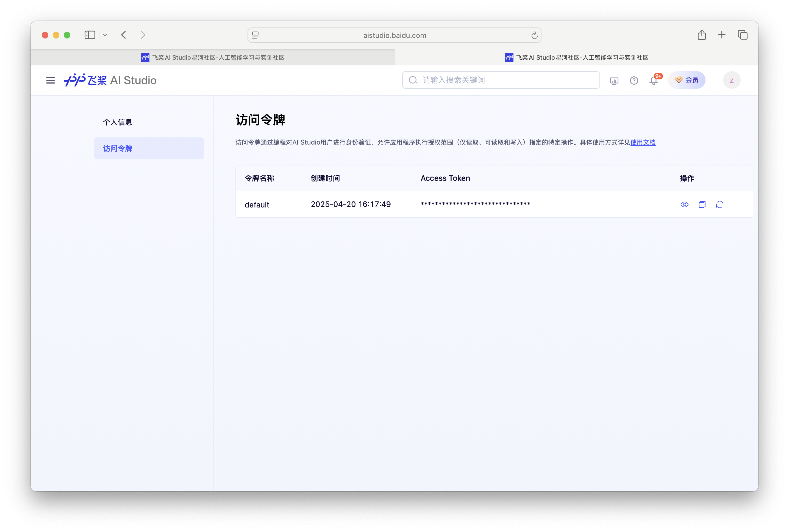789x532 pixels.
Task: Open the help question-mark icon
Action: click(x=634, y=81)
